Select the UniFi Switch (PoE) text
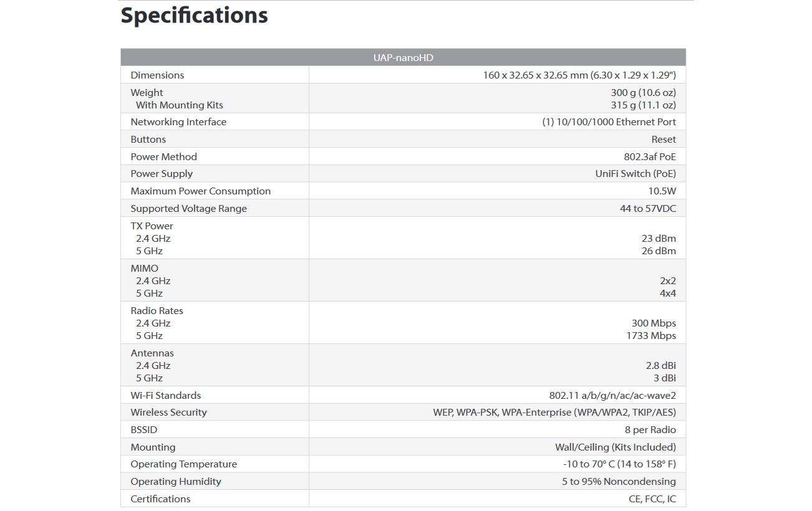The width and height of the screenshot is (812, 511). point(636,174)
